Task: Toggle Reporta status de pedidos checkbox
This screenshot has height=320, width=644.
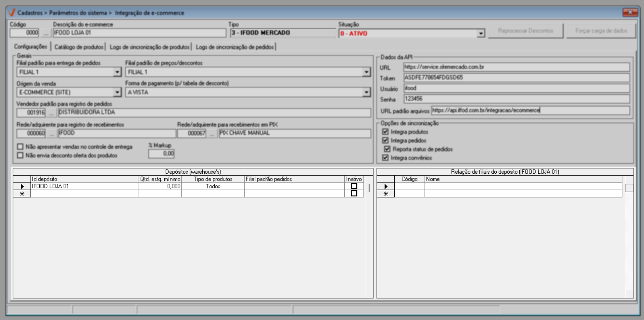Action: [x=387, y=149]
